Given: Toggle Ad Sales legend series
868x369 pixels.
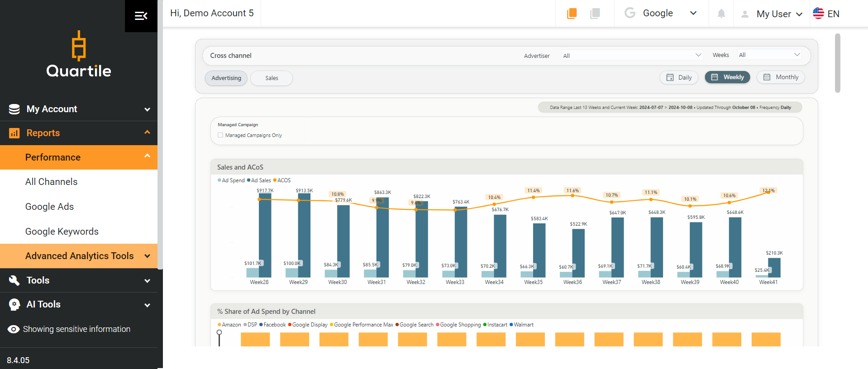Looking at the screenshot, I should click(x=259, y=180).
